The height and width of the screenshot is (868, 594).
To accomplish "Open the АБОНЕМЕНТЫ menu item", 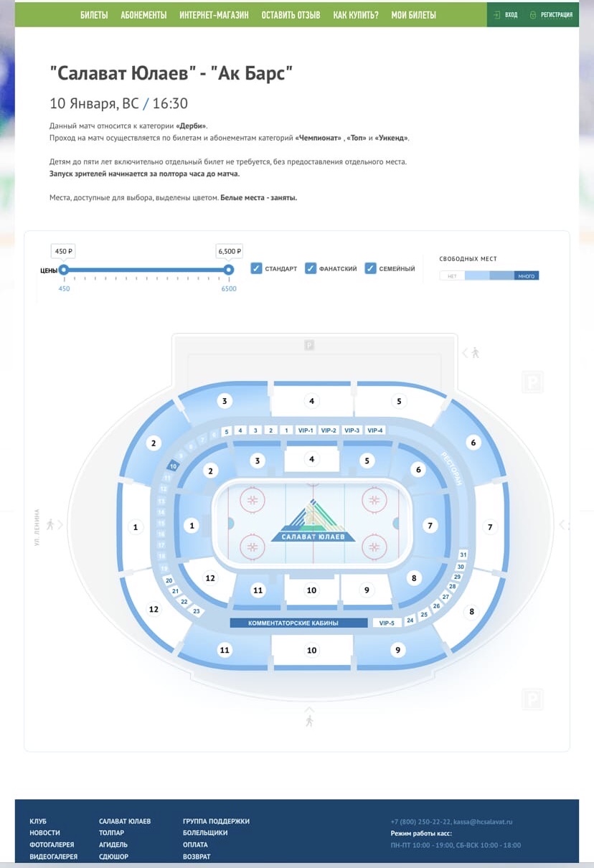I will coord(143,14).
